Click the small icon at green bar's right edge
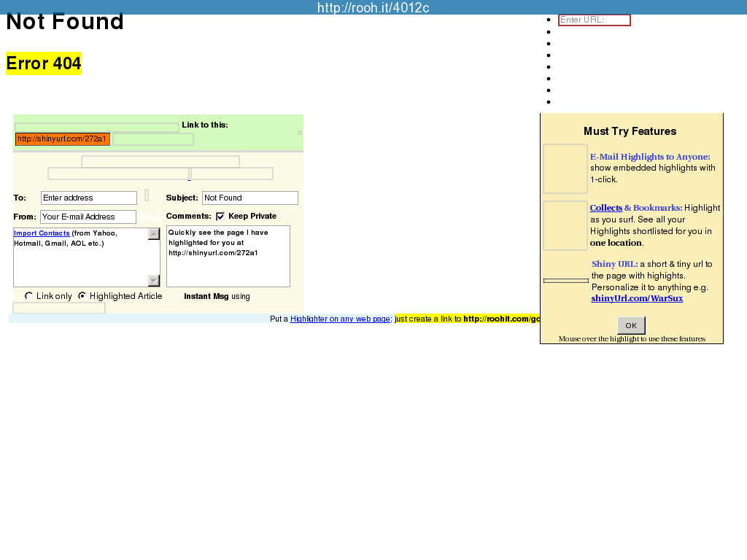 click(x=299, y=133)
